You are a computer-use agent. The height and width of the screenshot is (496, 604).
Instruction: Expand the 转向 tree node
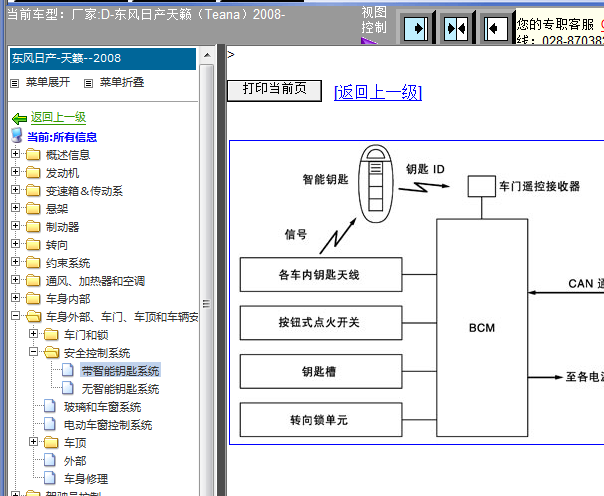pyautogui.click(x=15, y=243)
